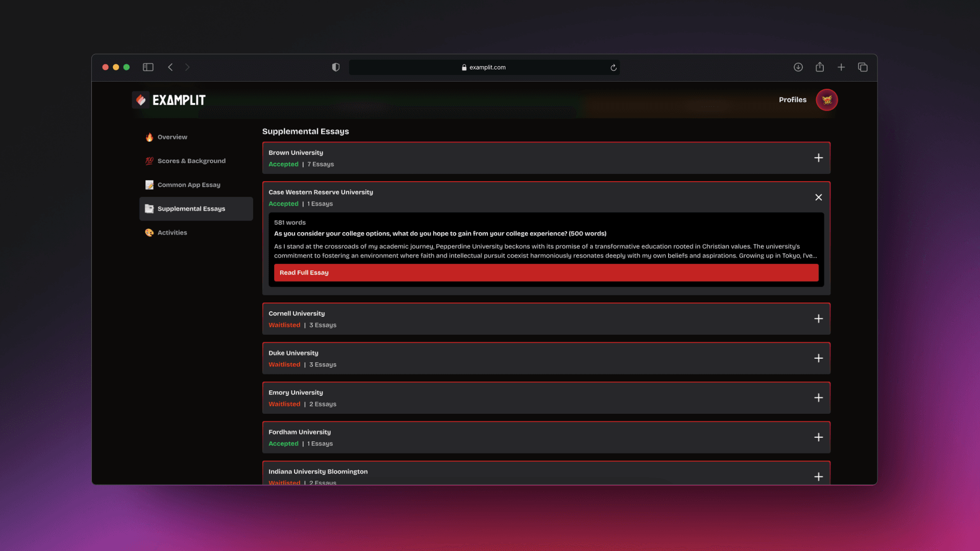Click the Supplemental Essays notebook icon
The height and width of the screenshot is (551, 980).
pyautogui.click(x=149, y=209)
